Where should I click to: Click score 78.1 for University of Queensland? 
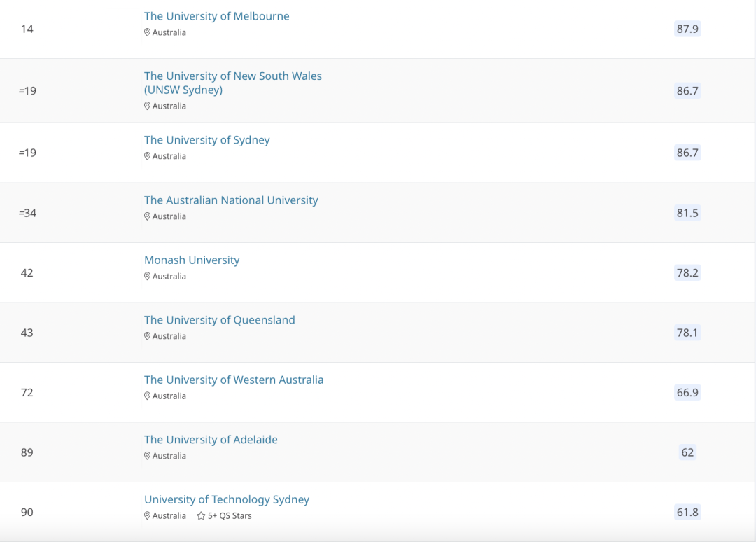[x=687, y=333]
